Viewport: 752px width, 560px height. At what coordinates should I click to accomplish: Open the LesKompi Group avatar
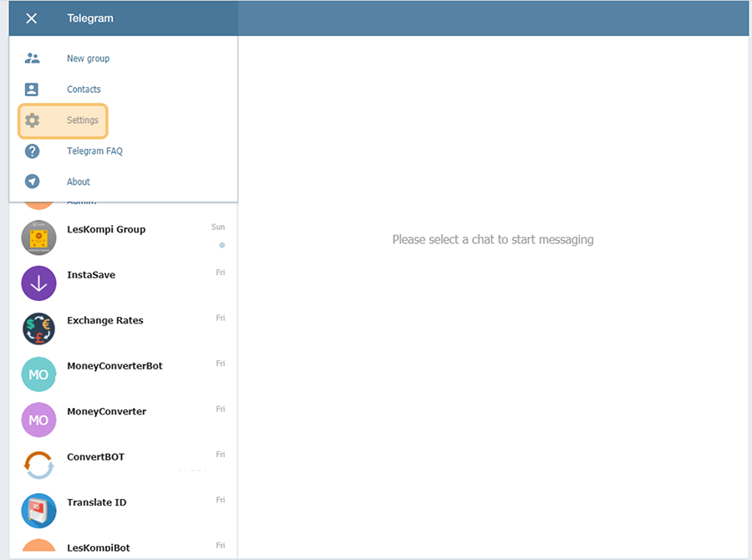coord(38,237)
